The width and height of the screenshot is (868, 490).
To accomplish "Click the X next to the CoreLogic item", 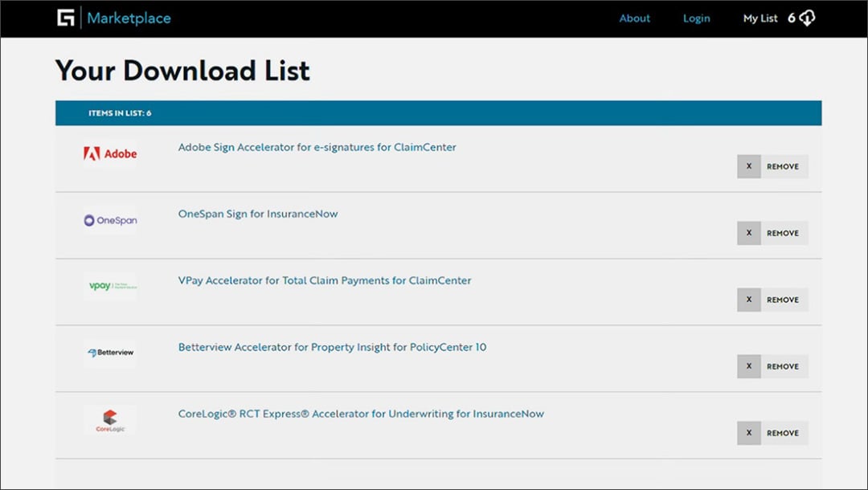I will point(748,433).
